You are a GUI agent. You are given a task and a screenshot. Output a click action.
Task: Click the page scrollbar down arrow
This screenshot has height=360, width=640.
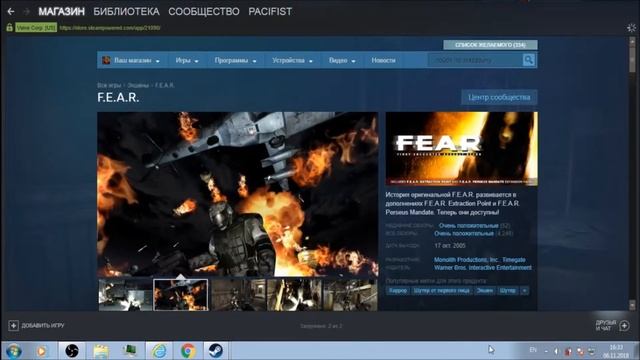632,304
